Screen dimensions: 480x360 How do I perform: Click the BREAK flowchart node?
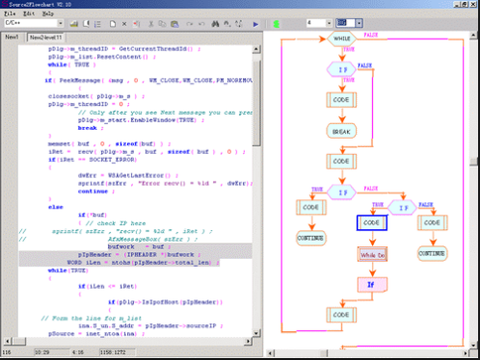[x=342, y=131]
